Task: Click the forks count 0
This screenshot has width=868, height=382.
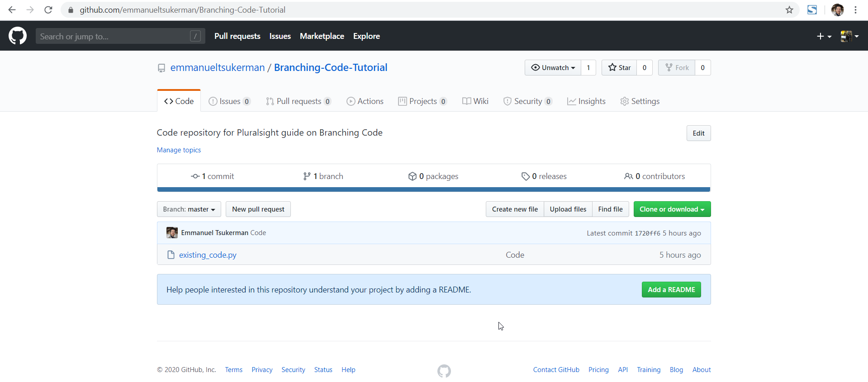Action: point(702,68)
